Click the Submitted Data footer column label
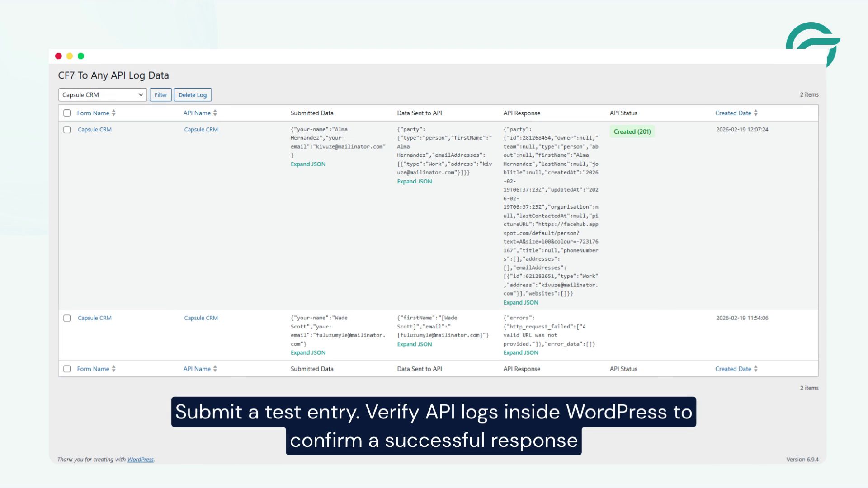Image resolution: width=868 pixels, height=488 pixels. [x=312, y=369]
